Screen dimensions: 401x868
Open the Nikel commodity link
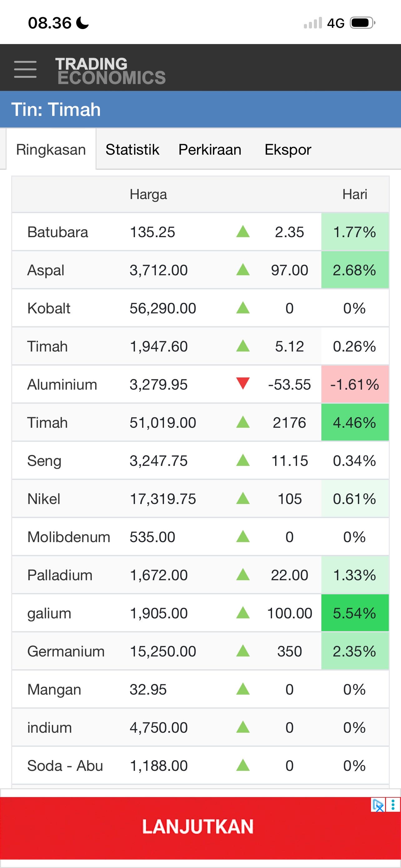pyautogui.click(x=44, y=499)
